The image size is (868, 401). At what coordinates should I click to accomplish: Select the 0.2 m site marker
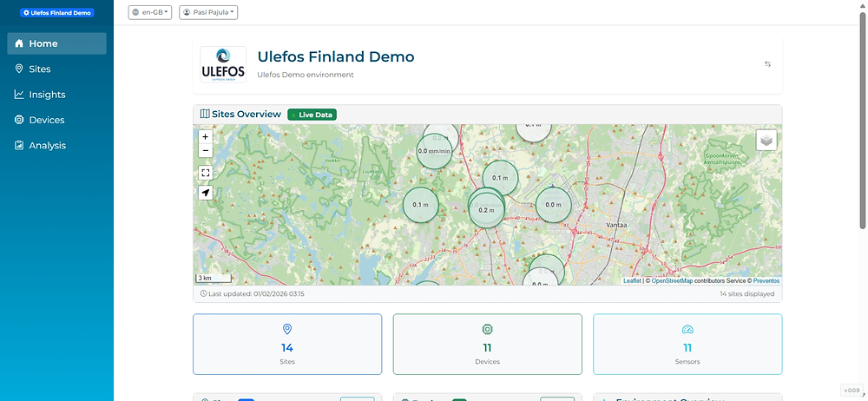click(x=487, y=210)
